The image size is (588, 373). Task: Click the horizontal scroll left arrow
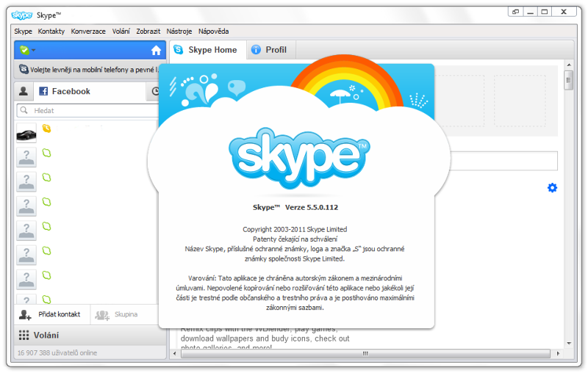tap(174, 353)
